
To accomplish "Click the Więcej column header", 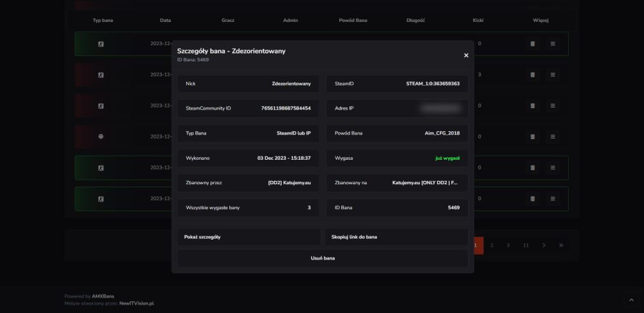I will point(540,20).
